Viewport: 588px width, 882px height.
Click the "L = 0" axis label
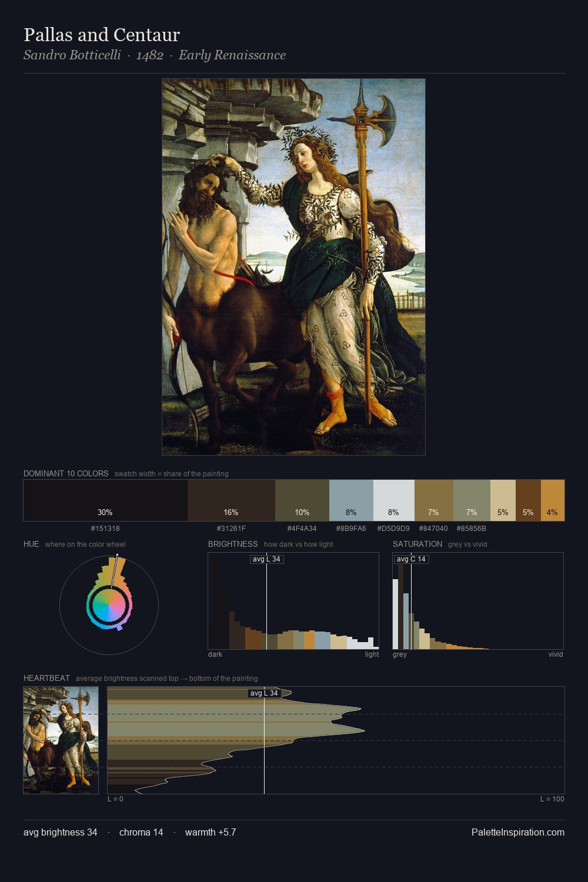(115, 799)
